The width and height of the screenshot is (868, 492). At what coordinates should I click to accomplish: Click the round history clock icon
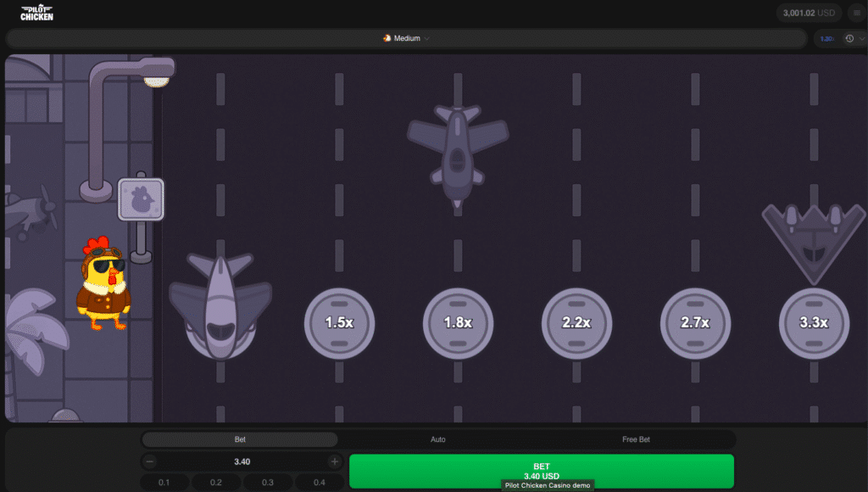coord(849,38)
